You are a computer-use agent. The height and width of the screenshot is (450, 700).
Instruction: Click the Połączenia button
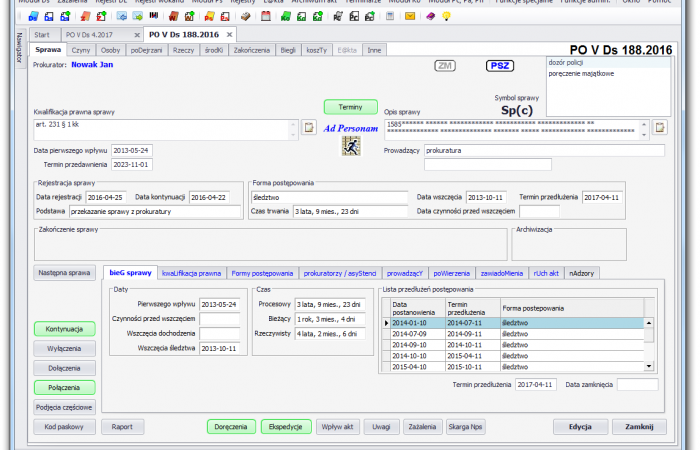click(x=64, y=388)
